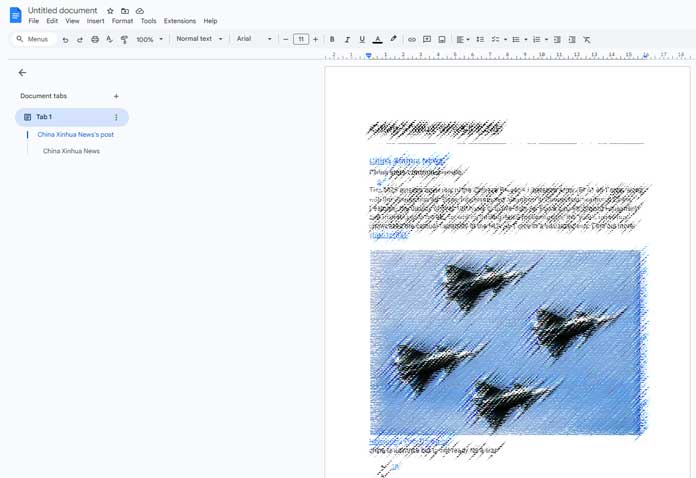The height and width of the screenshot is (478, 696).
Task: Click the Google Docs home icon
Action: (16, 15)
